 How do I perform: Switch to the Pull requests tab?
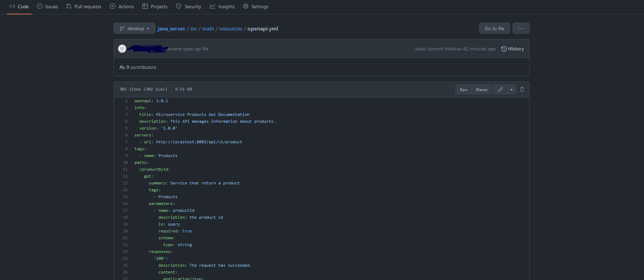pos(83,6)
